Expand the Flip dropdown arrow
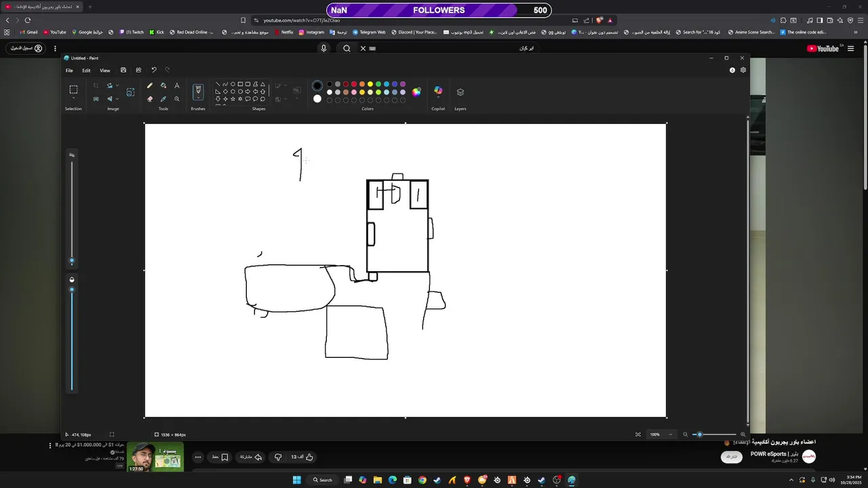Screen dimensions: 868x488 pyautogui.click(x=117, y=99)
